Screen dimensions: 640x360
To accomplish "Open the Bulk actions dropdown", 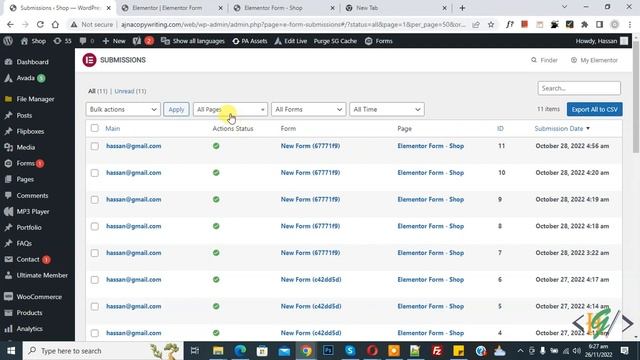I will tap(123, 109).
